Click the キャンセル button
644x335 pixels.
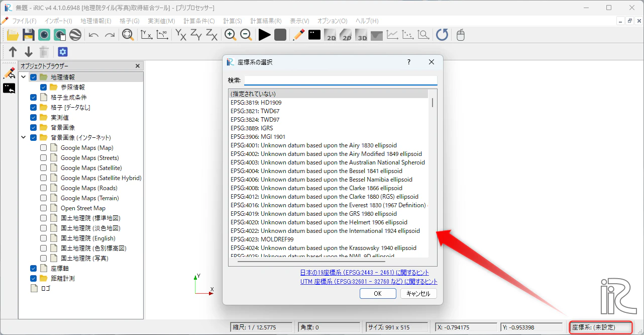pyautogui.click(x=418, y=294)
